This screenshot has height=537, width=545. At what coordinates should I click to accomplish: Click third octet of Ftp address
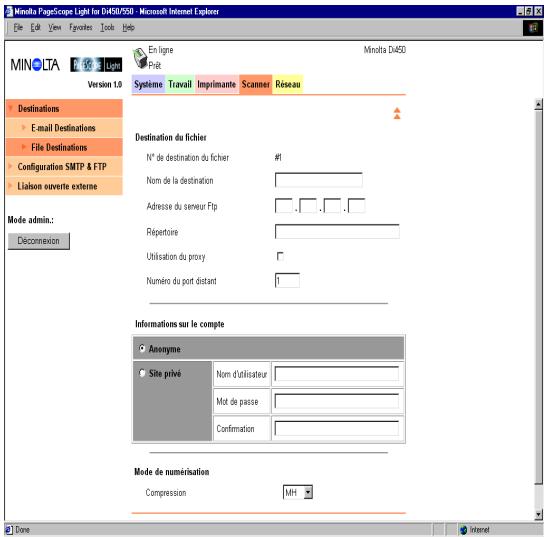coord(332,205)
